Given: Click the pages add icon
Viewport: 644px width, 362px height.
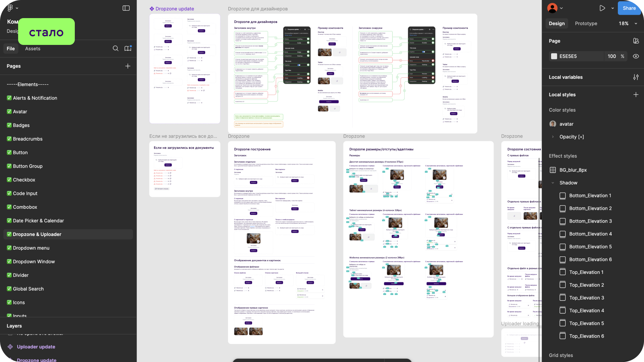Looking at the screenshot, I should [x=127, y=66].
